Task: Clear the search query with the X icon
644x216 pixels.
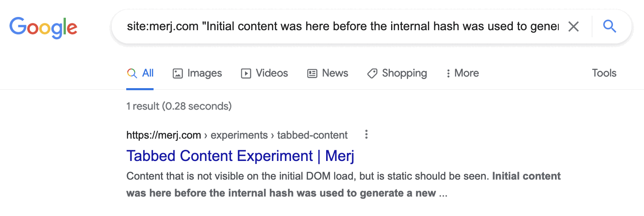Action: coord(573,27)
